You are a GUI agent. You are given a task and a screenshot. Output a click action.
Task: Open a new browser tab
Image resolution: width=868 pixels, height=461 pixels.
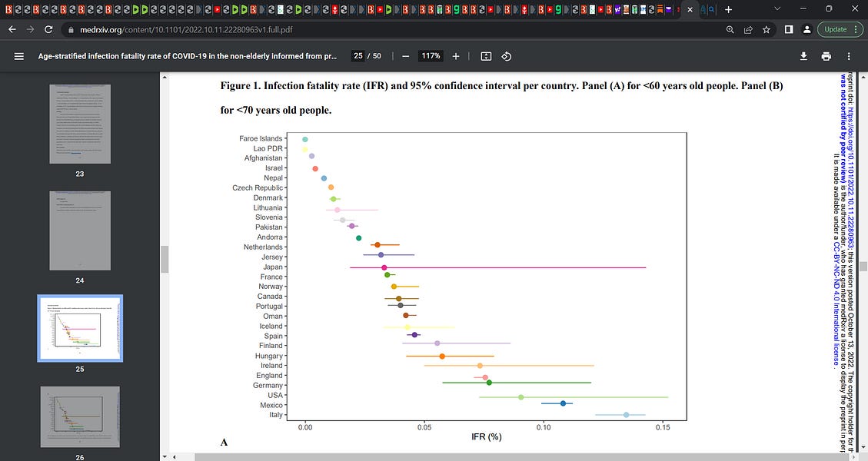tap(727, 8)
